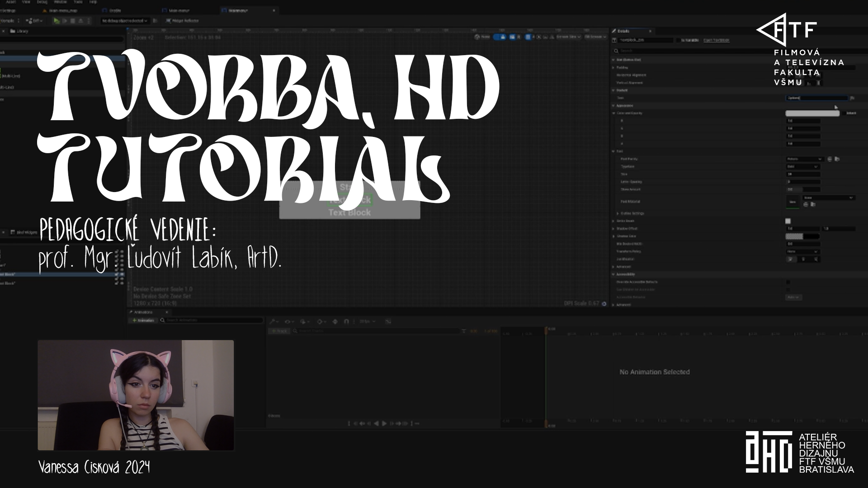Open the Widget Reflector tool
This screenshot has width=868, height=488.
point(182,21)
